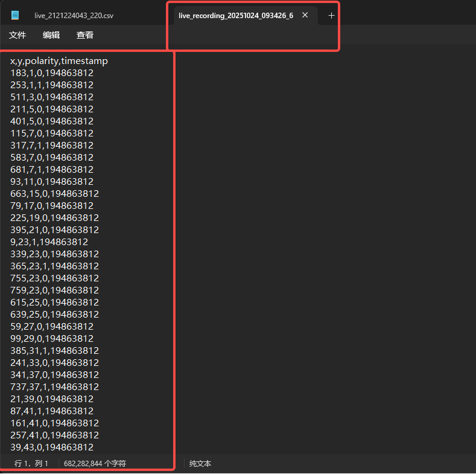The width and height of the screenshot is (476, 474).
Task: Click the 682,282,844 个字符 character count
Action: click(x=95, y=464)
